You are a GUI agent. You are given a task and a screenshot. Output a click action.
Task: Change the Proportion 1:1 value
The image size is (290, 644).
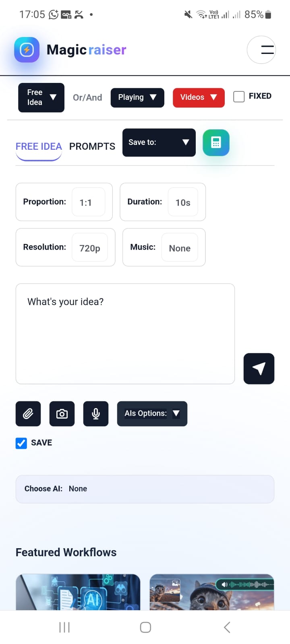point(88,202)
